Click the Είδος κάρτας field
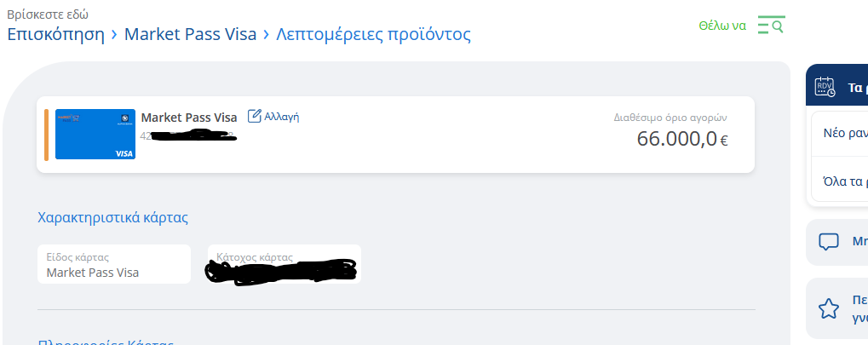The image size is (868, 345). (x=114, y=264)
